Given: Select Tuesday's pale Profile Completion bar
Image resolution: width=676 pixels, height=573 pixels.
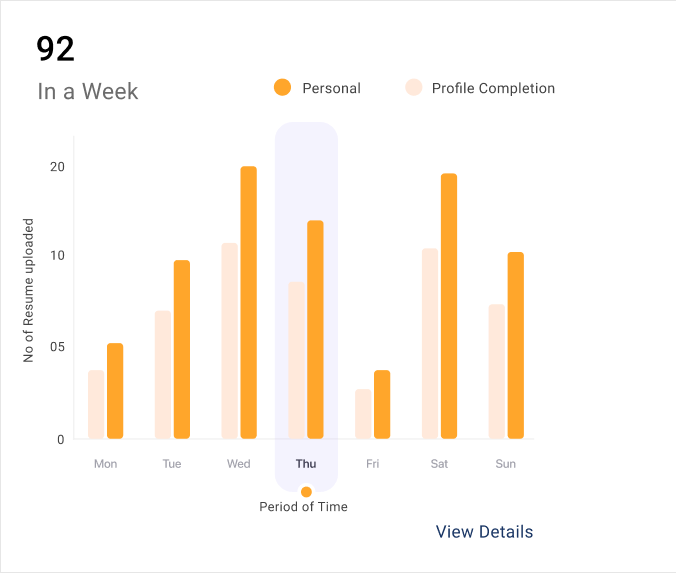Looking at the screenshot, I should pos(163,375).
